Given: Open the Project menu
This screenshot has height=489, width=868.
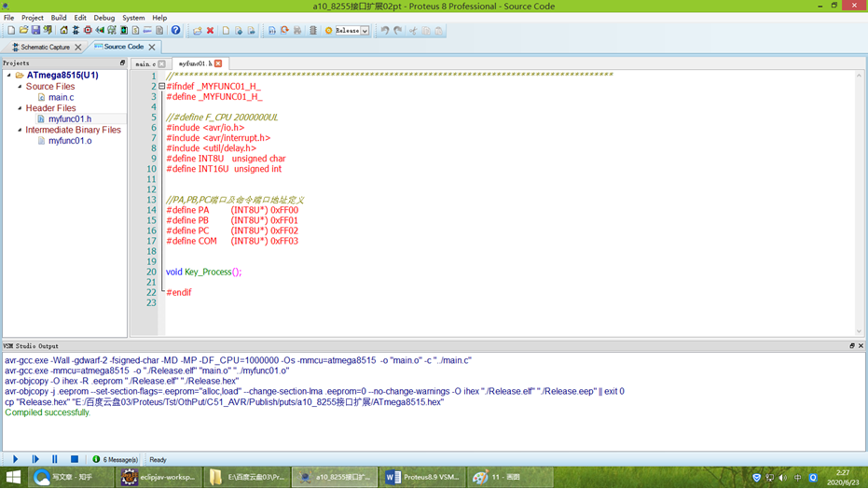Looking at the screenshot, I should coord(32,18).
